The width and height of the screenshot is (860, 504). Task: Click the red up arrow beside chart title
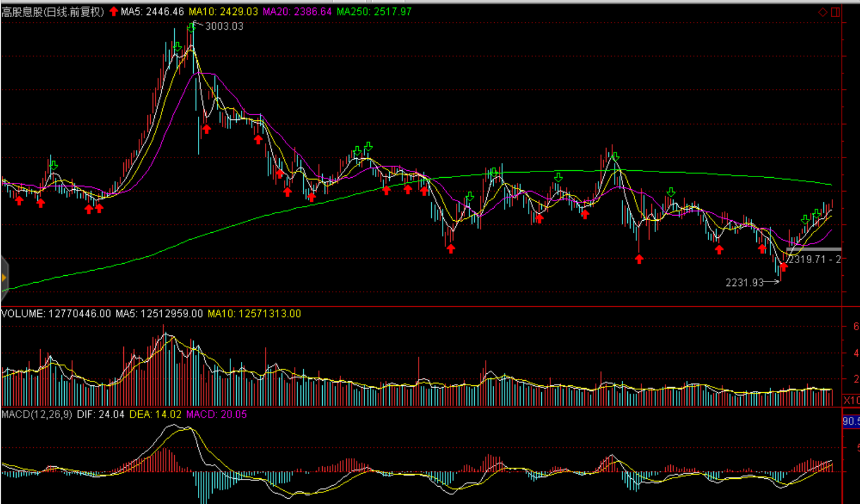click(114, 11)
